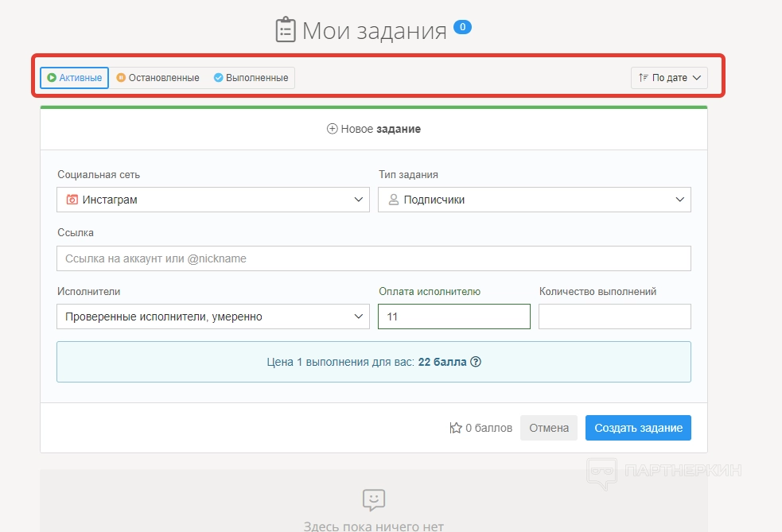Show the Остановленные tasks tab
The height and width of the screenshot is (532, 782).
(x=158, y=78)
